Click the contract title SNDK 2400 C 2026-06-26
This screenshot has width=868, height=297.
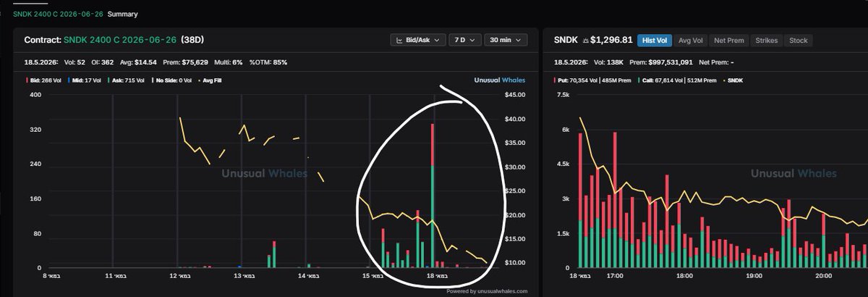coord(120,41)
